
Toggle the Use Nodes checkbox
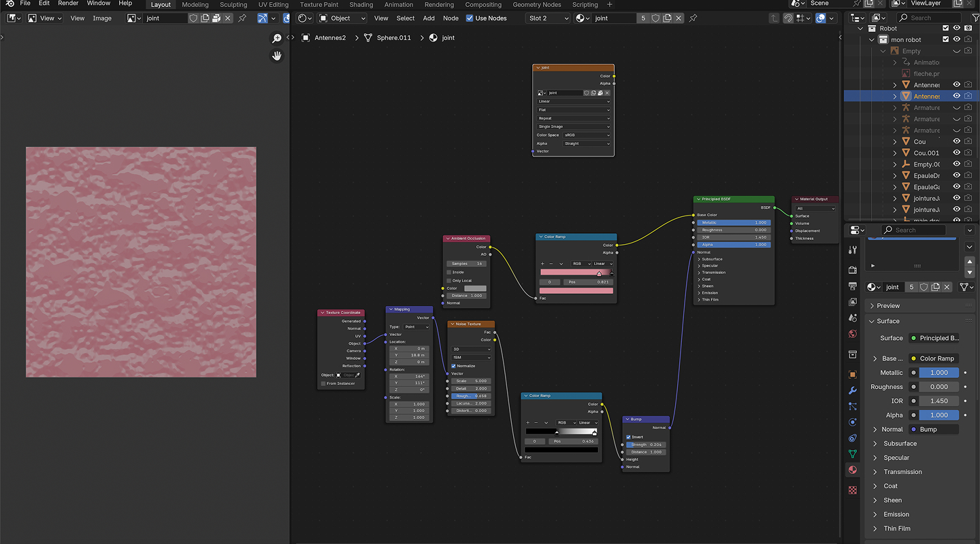coord(470,18)
